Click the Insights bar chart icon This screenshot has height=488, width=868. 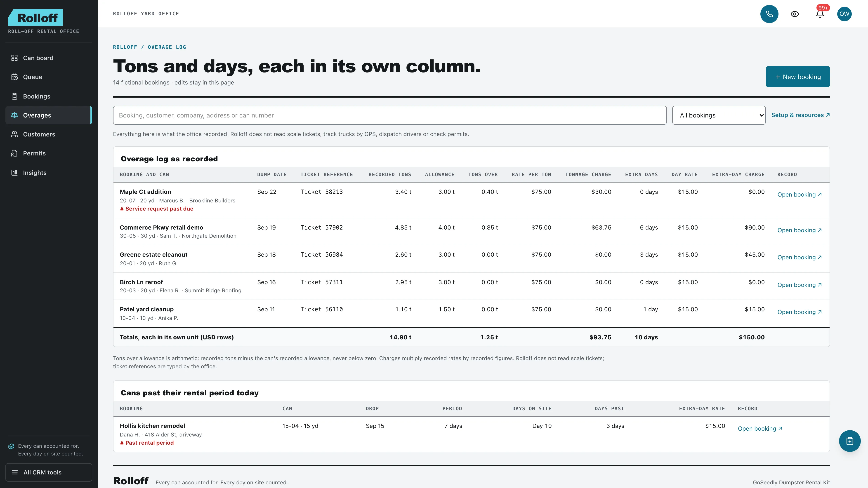14,173
